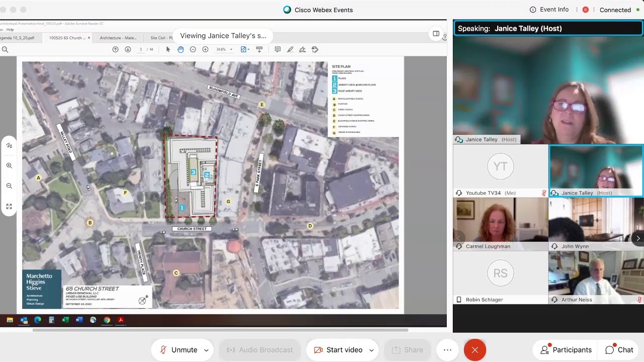Select Youtube TV34 participant tile
This screenshot has height=362, width=644.
[x=500, y=171]
